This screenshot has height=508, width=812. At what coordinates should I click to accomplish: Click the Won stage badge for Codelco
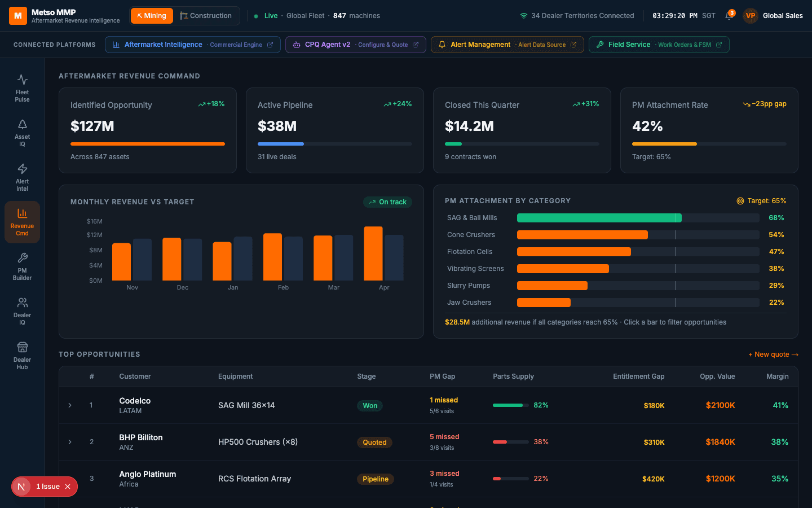click(370, 406)
